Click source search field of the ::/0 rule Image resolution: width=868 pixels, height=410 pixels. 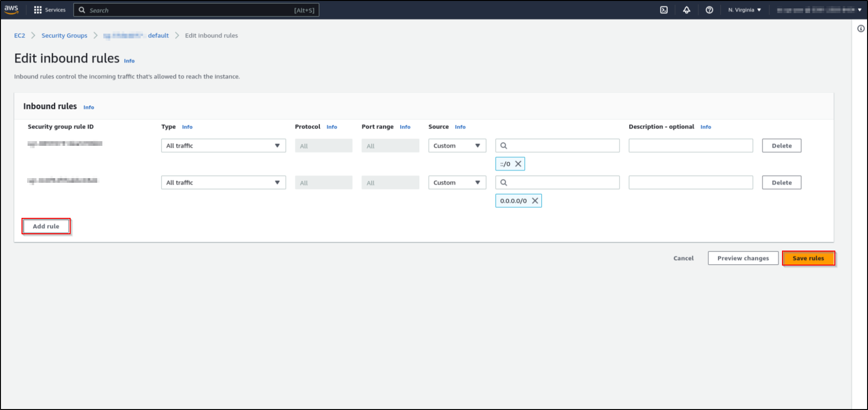[x=557, y=145]
